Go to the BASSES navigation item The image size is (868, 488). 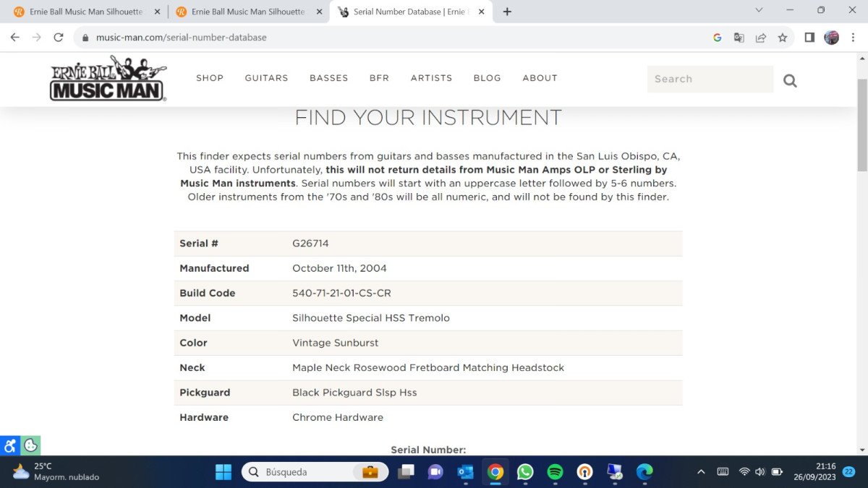(x=328, y=78)
